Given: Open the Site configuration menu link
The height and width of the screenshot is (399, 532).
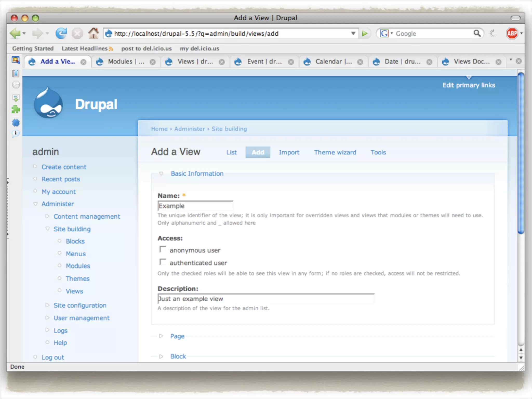Looking at the screenshot, I should [x=80, y=305].
